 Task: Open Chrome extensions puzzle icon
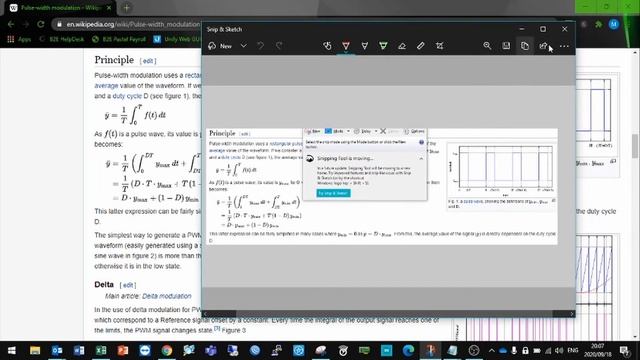click(599, 24)
